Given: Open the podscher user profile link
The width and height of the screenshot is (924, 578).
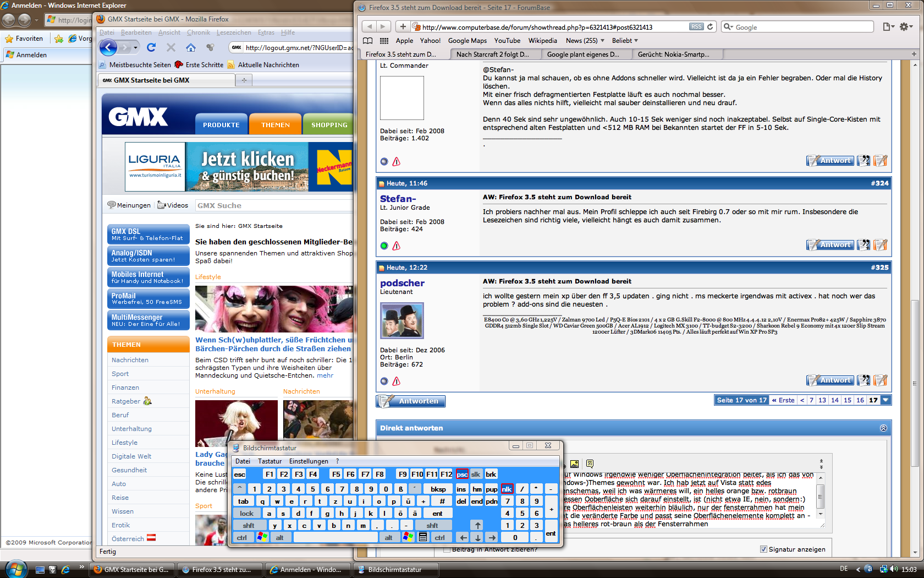Looking at the screenshot, I should (x=402, y=282).
